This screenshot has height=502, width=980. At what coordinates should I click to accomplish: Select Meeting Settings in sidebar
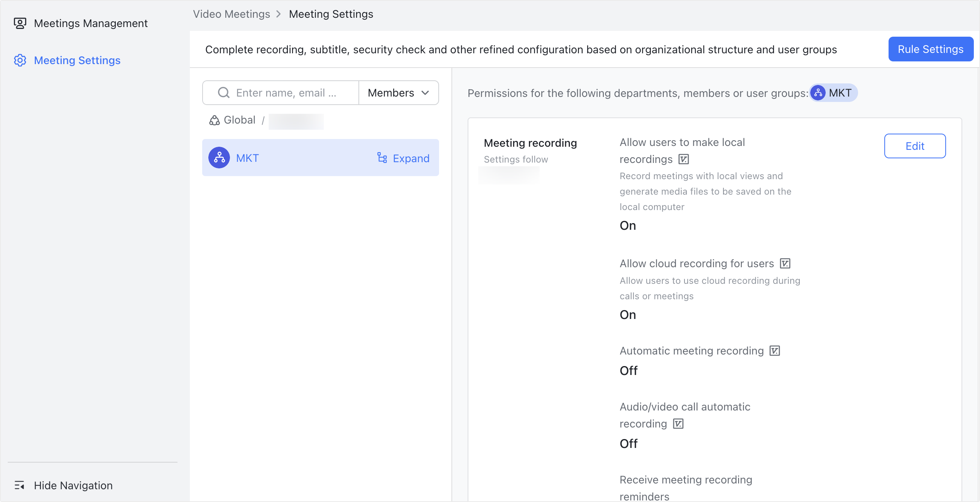coord(68,60)
